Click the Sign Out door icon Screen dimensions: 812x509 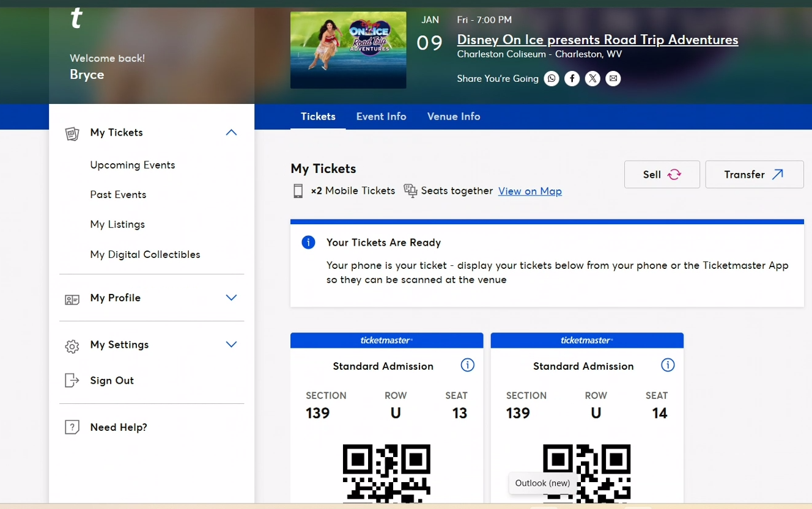coord(72,380)
